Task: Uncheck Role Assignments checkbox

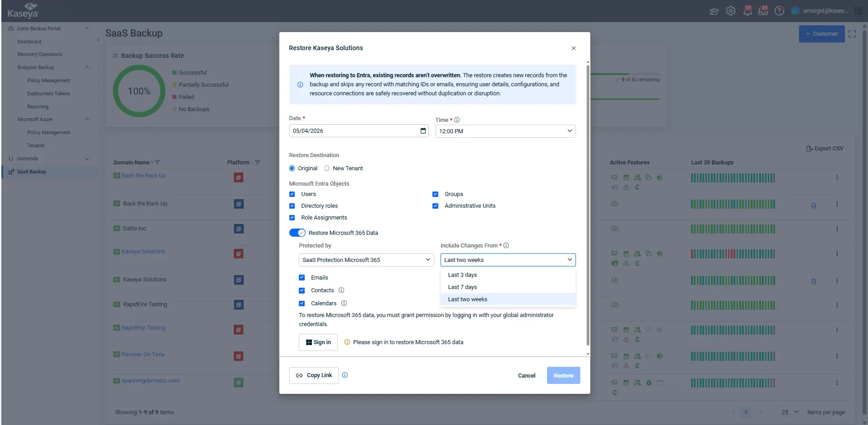Action: (292, 218)
